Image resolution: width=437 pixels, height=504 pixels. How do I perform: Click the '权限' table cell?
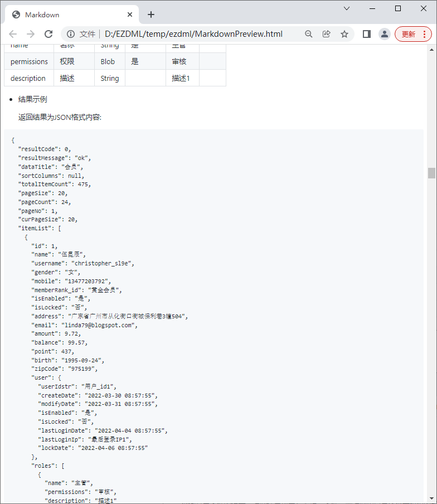pyautogui.click(x=74, y=61)
